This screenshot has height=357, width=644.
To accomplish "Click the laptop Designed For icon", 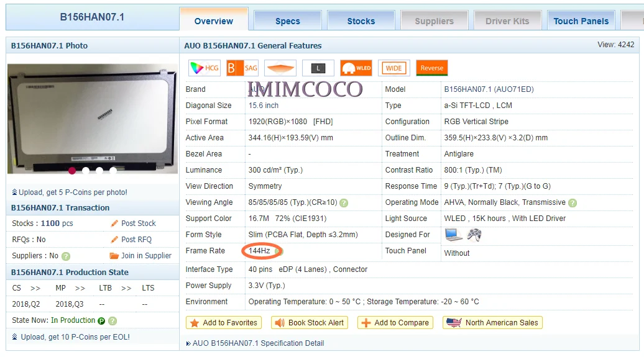I will point(453,235).
